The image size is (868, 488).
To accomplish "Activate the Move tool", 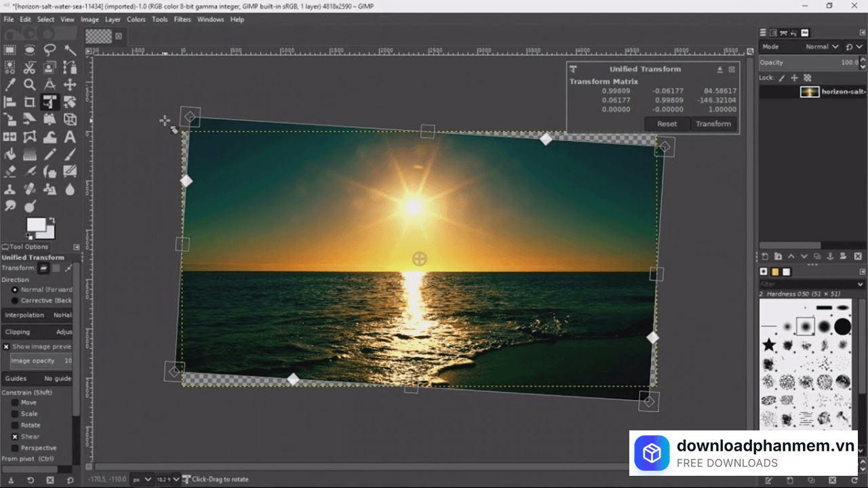I will click(x=70, y=85).
